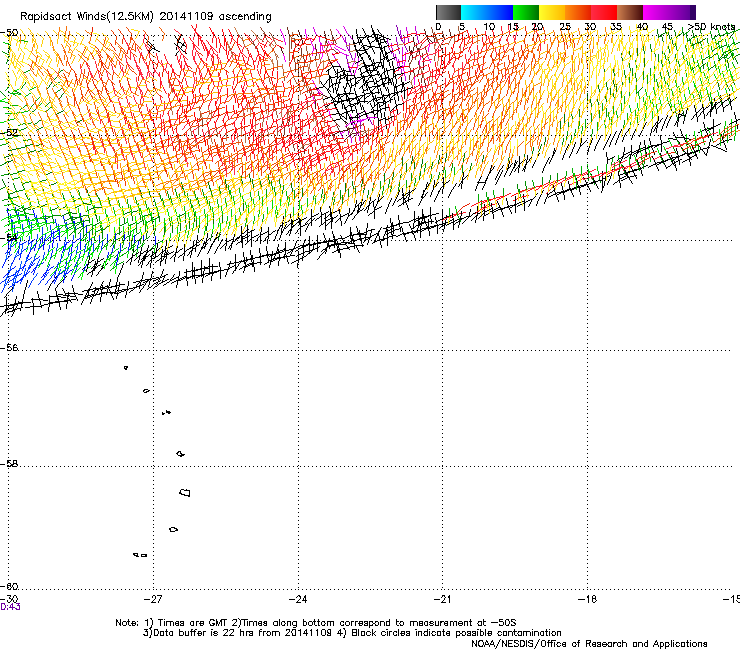Click the latitude axis label '-50'
Screen dimensions: 740x650
pyautogui.click(x=9, y=33)
